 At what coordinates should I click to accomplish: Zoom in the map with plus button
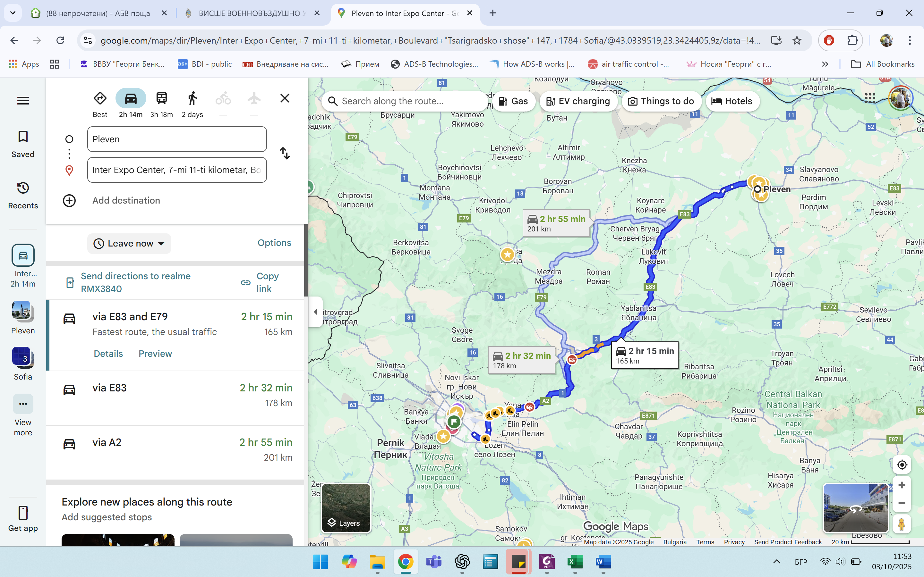[x=902, y=485]
